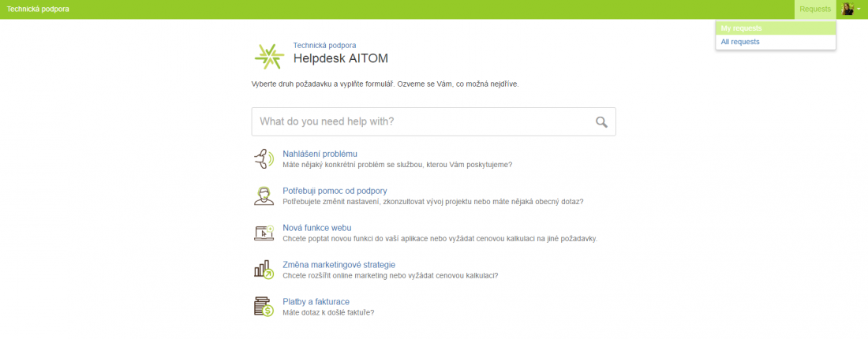Open Technická podpora breadcrumb above Helpdesk title
Screen dimensions: 868x339
click(324, 46)
